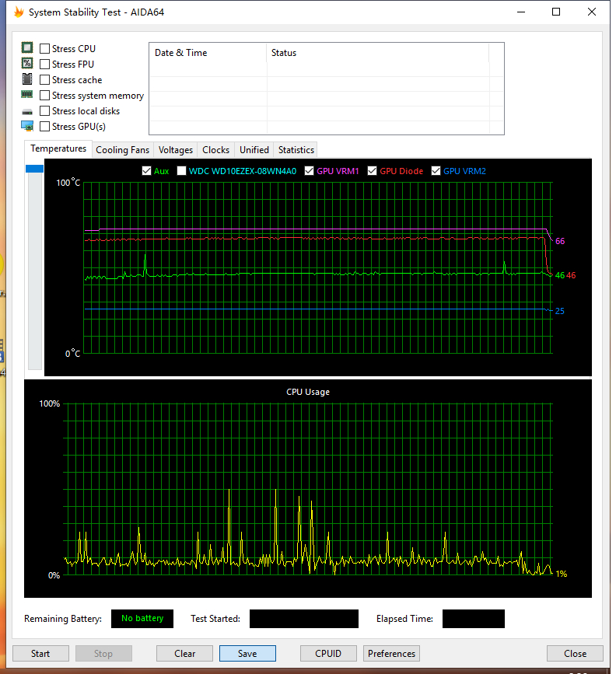Uncheck the Aux temperature graph checkbox
The height and width of the screenshot is (674, 616).
tap(146, 171)
